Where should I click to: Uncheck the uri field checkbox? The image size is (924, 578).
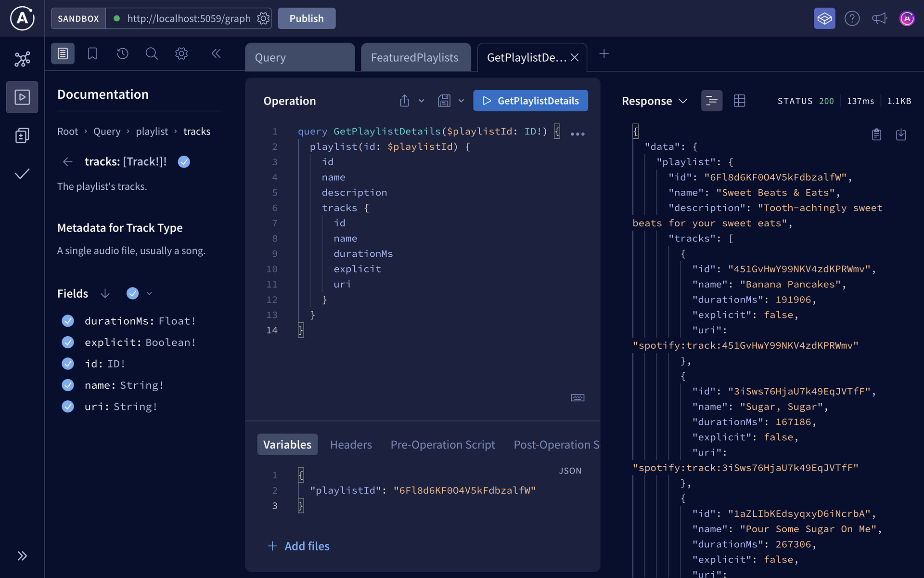click(68, 407)
